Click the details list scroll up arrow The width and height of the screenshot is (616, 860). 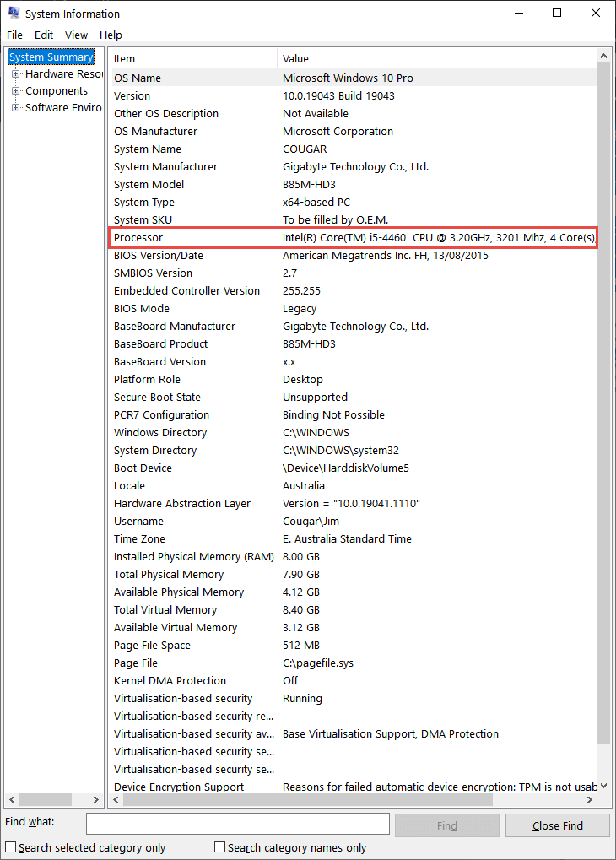click(603, 56)
